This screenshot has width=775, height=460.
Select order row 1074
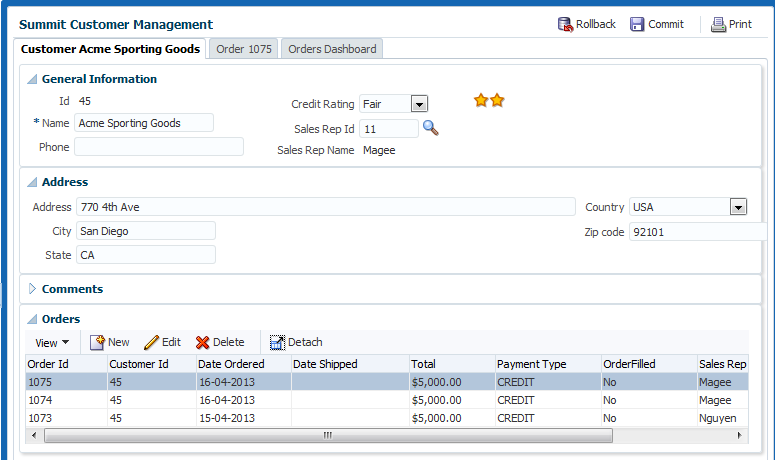[387, 400]
